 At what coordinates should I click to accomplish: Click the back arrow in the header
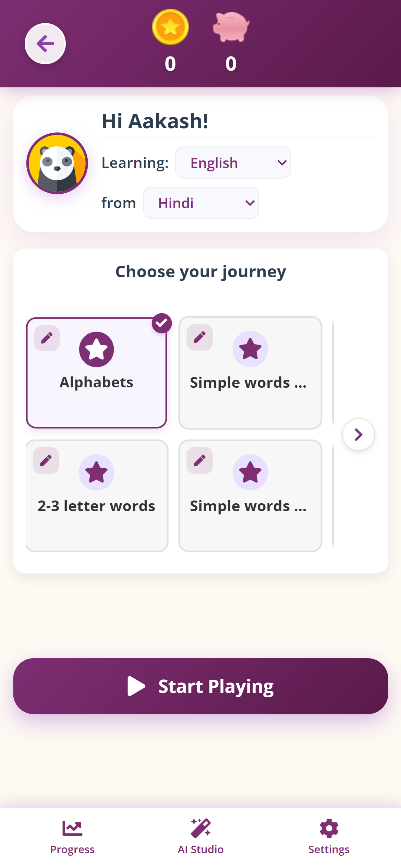click(x=45, y=43)
